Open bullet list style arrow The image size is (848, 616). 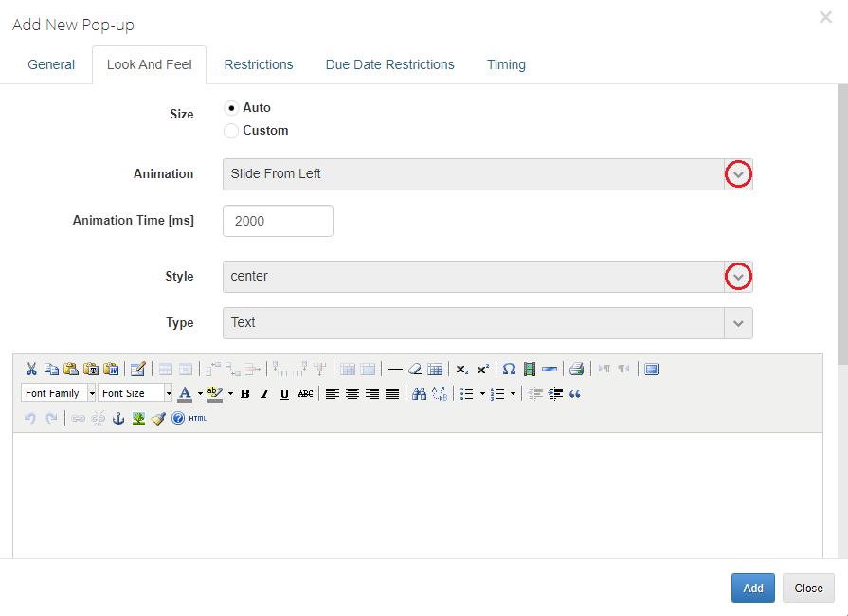click(482, 393)
